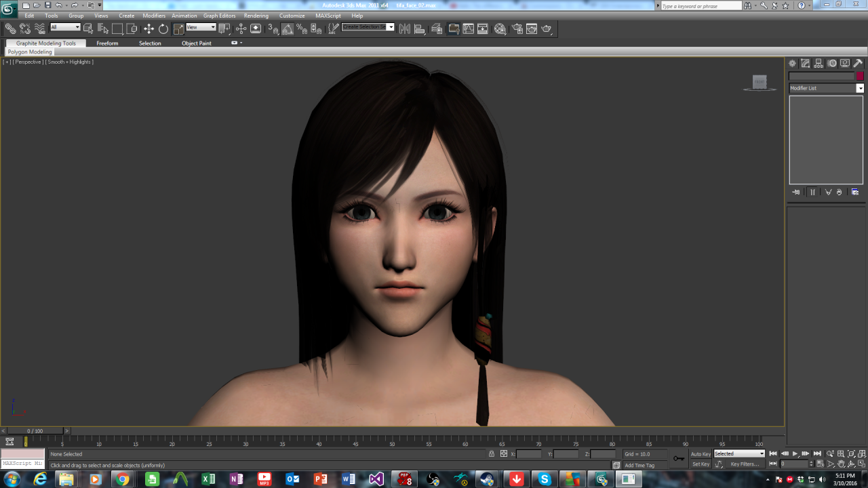
Task: Open the Create command panel tab
Action: (792, 63)
